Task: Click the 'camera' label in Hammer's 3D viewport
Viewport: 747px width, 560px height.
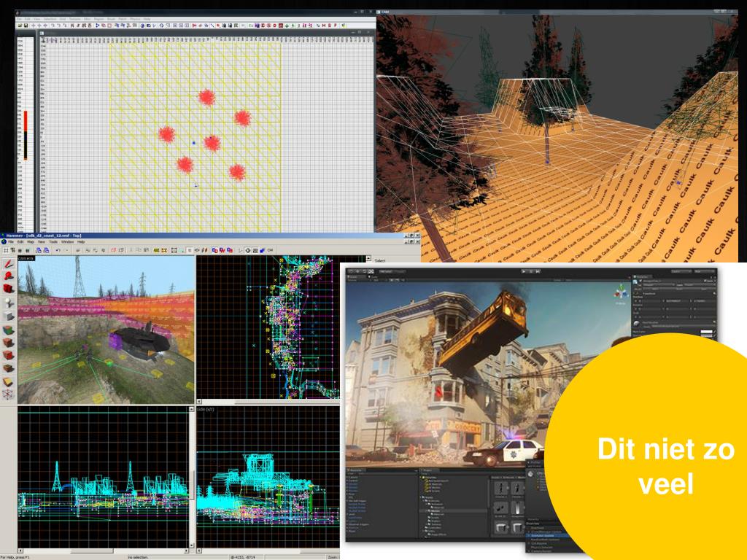Action: coord(26,259)
